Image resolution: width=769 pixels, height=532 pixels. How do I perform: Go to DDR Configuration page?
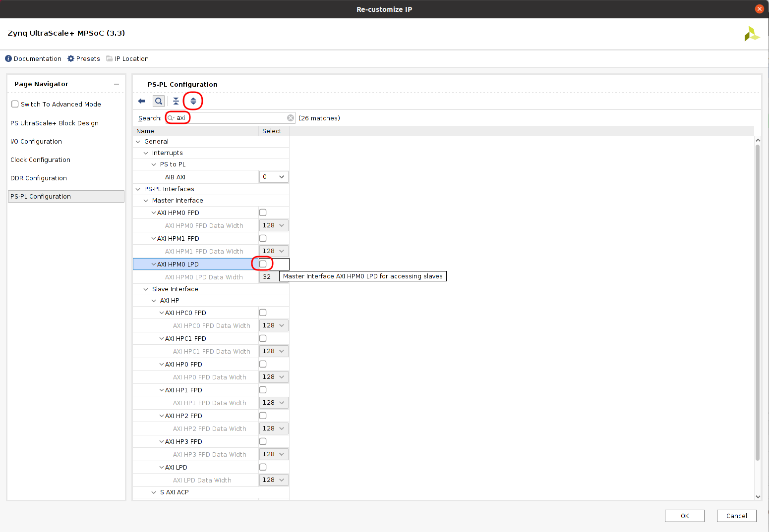click(x=39, y=178)
